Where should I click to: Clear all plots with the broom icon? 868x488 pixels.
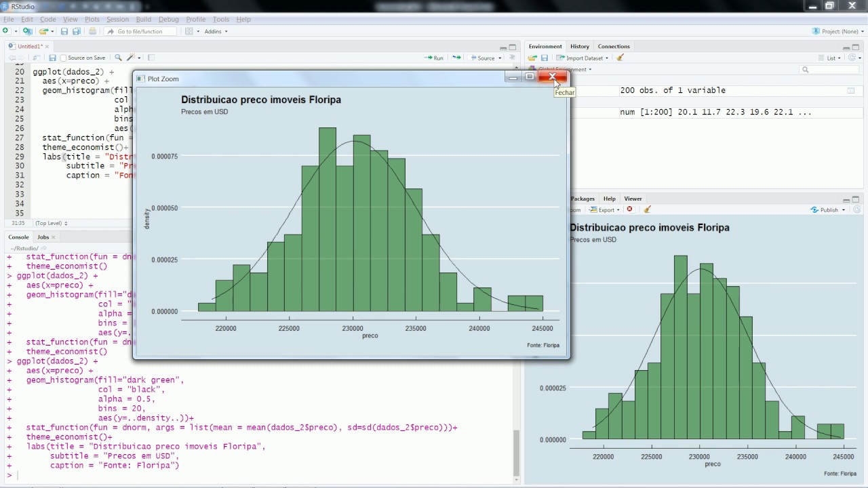pyautogui.click(x=647, y=209)
